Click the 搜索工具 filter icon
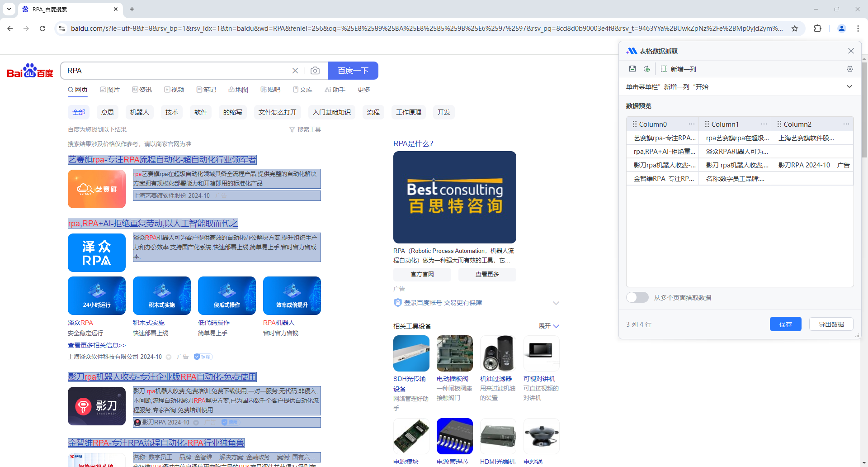The width and height of the screenshot is (868, 467). (x=292, y=129)
